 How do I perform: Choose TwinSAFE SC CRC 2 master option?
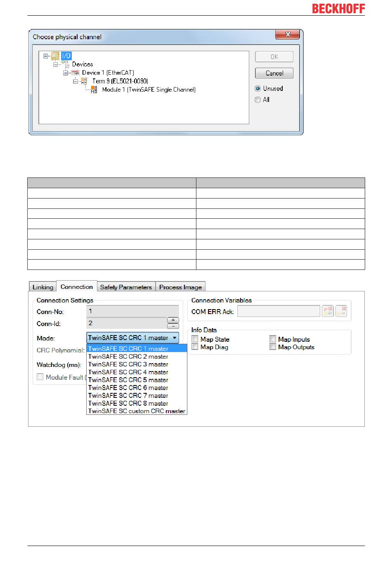point(137,357)
